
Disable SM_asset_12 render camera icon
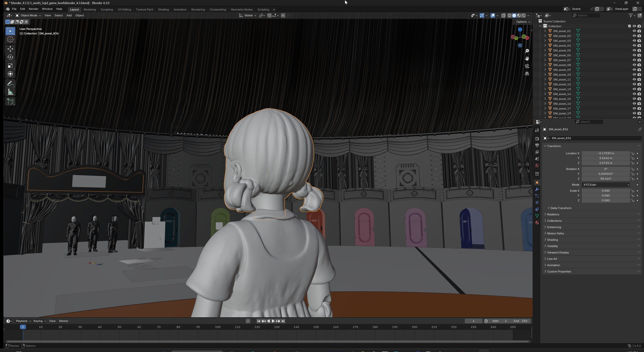pos(639,84)
